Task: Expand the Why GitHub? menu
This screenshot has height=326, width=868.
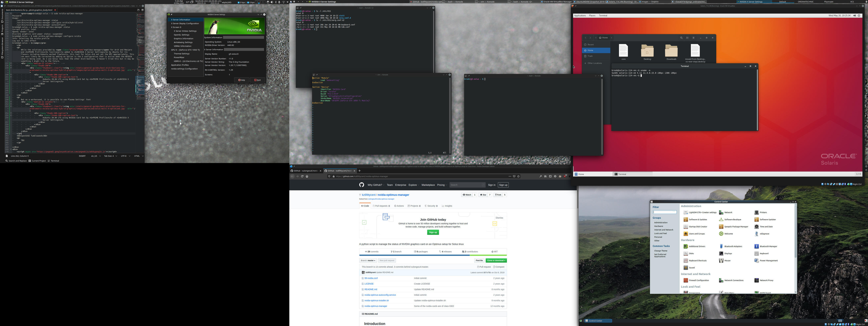Action: point(376,185)
